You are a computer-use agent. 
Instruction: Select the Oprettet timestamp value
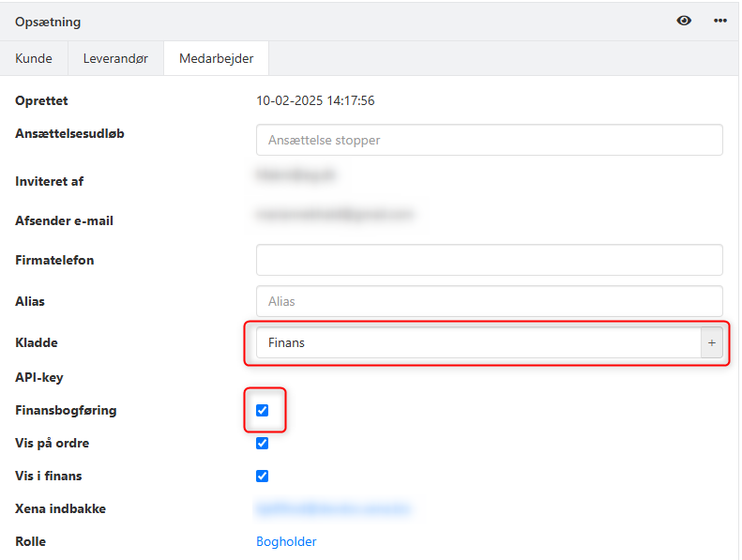pyautogui.click(x=315, y=100)
